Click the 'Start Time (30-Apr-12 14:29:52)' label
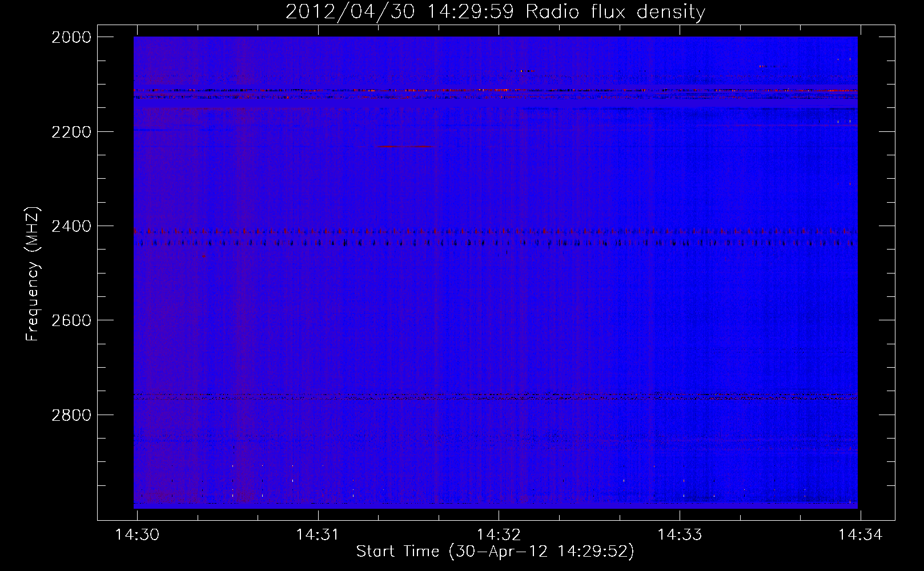Viewport: 924px width, 571px height. [x=495, y=552]
